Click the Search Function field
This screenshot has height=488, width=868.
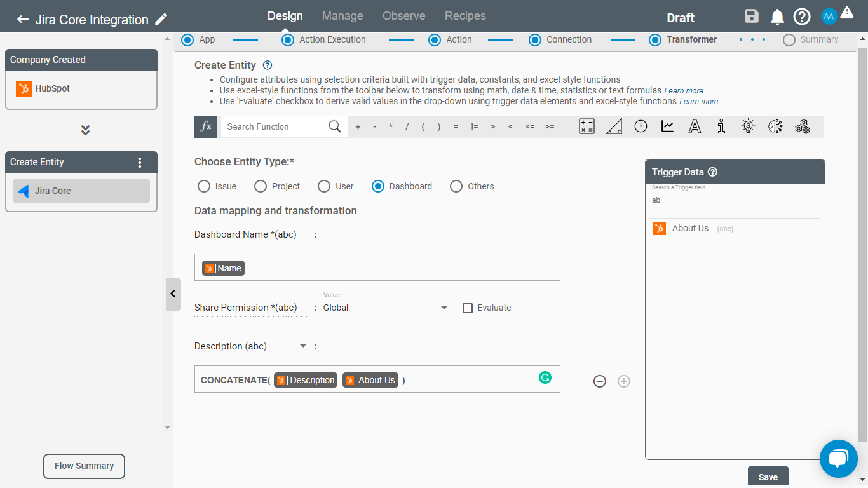tap(275, 126)
